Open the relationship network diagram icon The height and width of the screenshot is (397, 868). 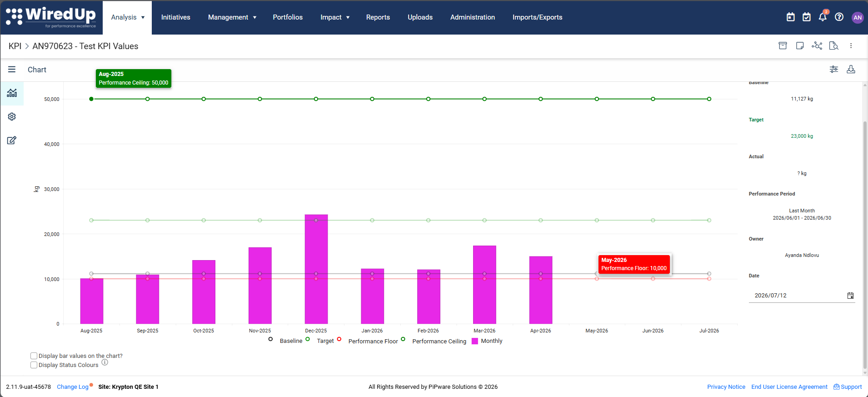tap(817, 45)
